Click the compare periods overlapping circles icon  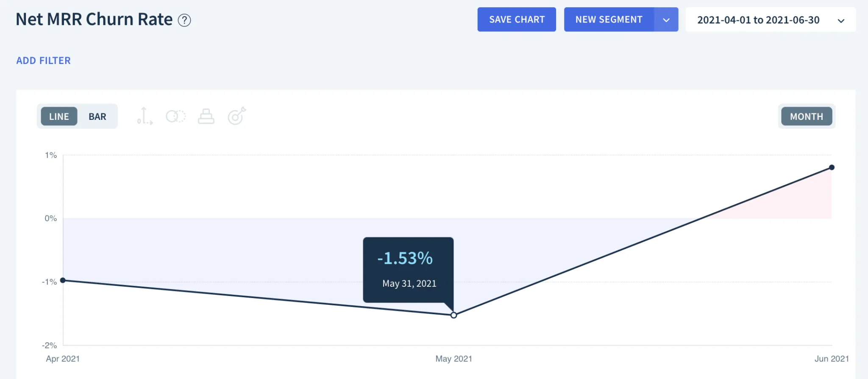(x=175, y=116)
